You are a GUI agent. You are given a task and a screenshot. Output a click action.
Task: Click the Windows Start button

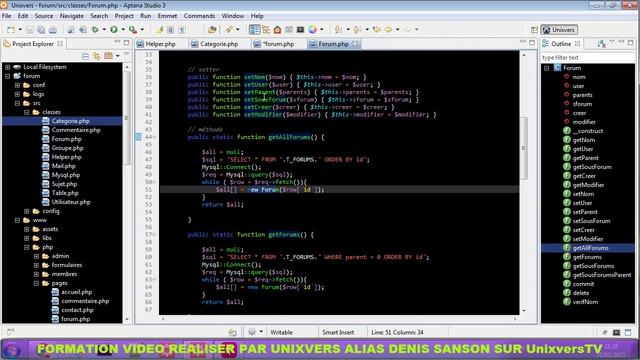[x=11, y=350]
